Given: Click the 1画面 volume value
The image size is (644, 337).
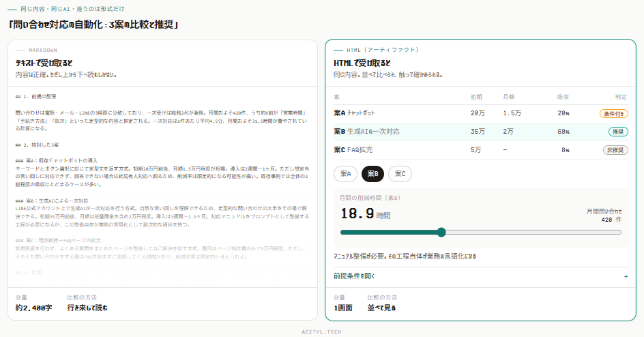Looking at the screenshot, I should click(343, 308).
